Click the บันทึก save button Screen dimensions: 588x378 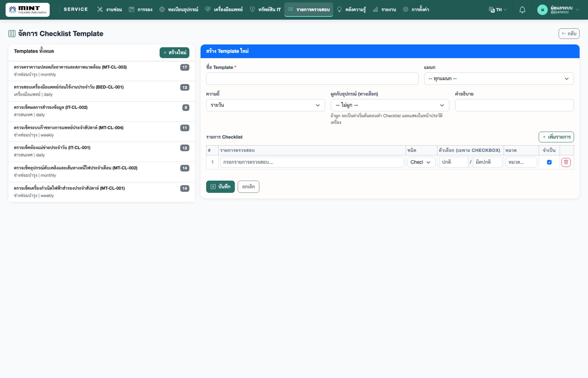[x=220, y=186]
